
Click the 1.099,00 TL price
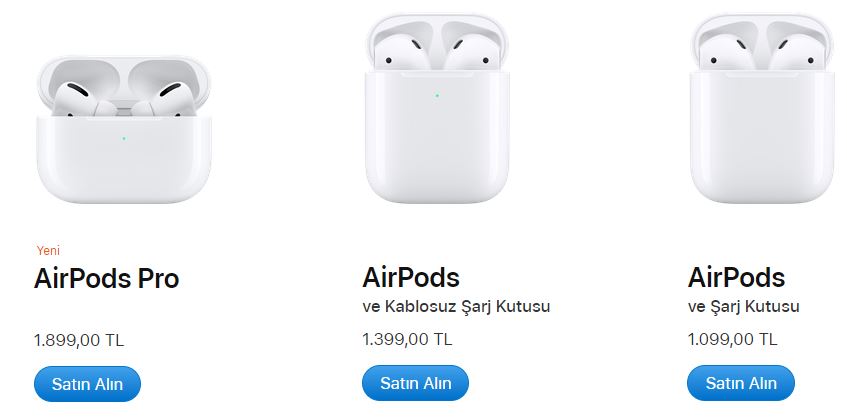732,339
